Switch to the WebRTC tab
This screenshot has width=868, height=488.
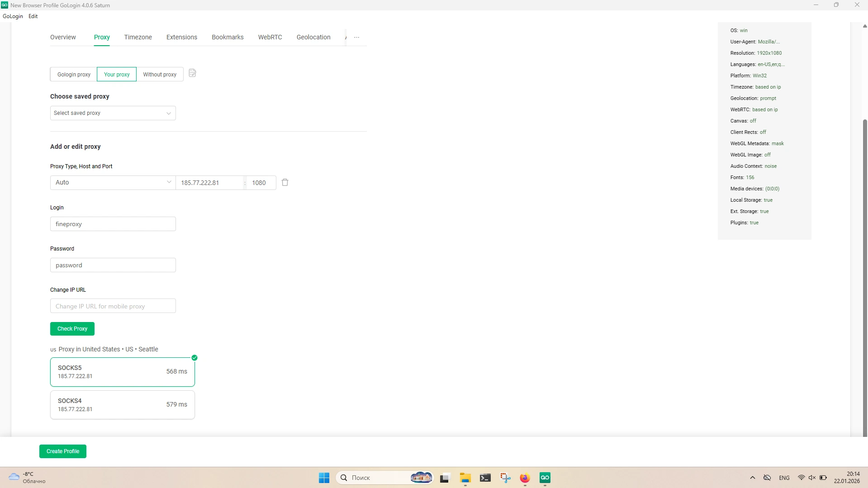(x=270, y=37)
